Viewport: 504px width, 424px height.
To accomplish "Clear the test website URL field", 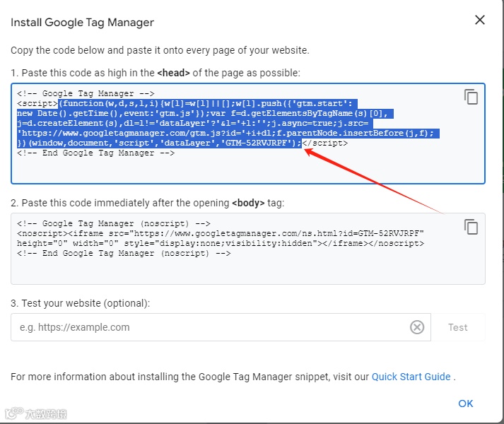I will pyautogui.click(x=417, y=327).
